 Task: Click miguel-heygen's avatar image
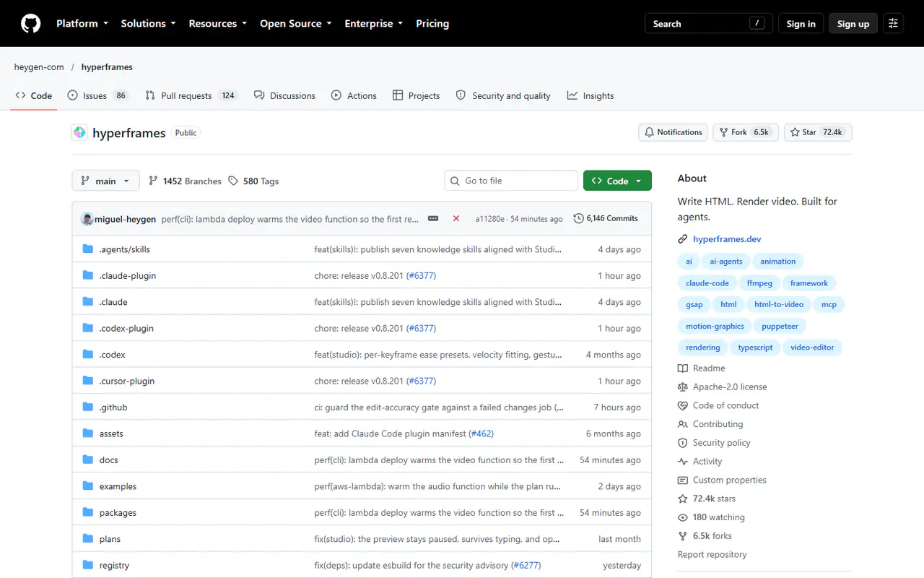click(x=87, y=219)
